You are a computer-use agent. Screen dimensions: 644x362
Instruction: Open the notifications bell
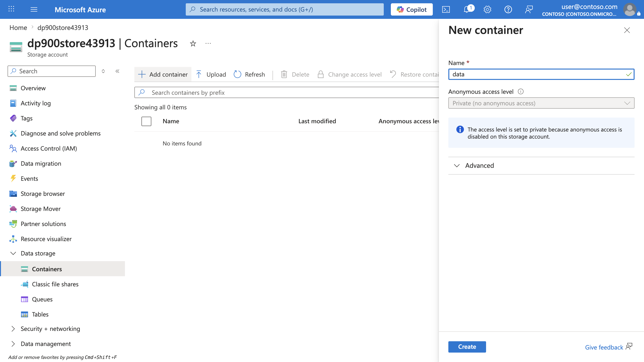(466, 9)
